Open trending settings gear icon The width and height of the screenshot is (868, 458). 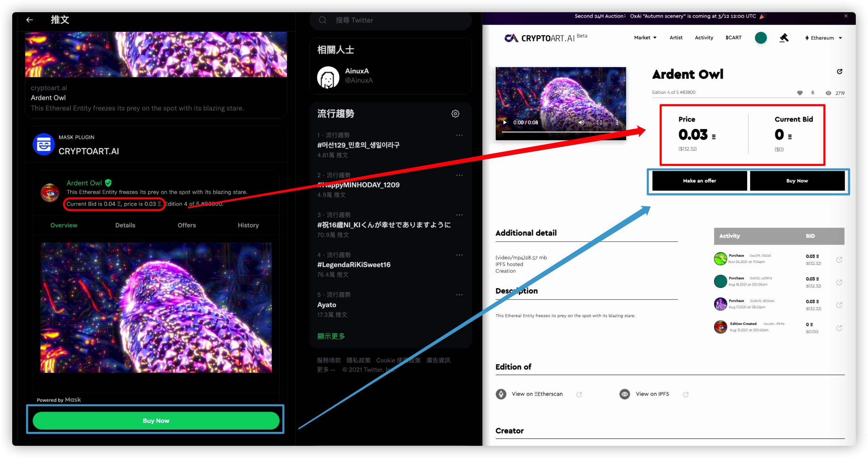coord(455,114)
